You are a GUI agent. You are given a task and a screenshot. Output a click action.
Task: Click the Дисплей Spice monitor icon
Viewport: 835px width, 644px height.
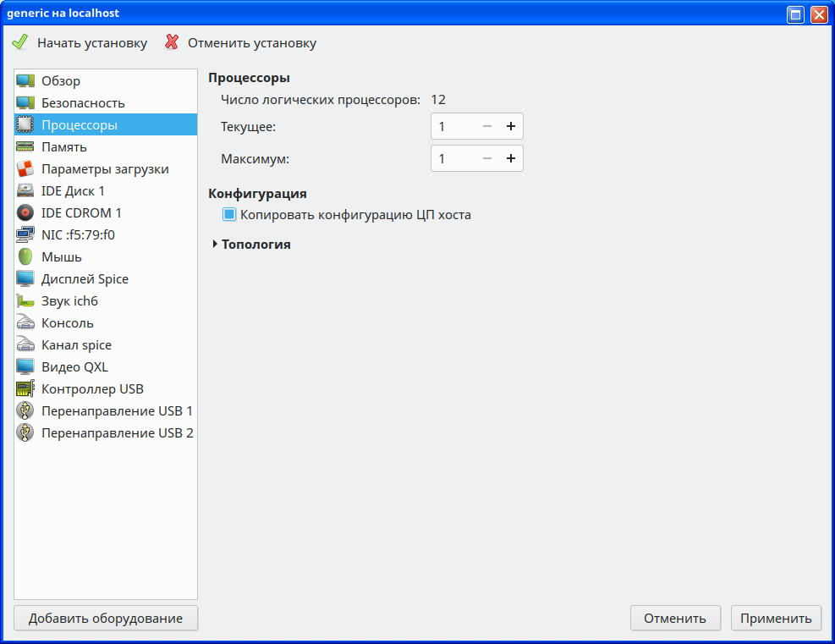coord(25,278)
